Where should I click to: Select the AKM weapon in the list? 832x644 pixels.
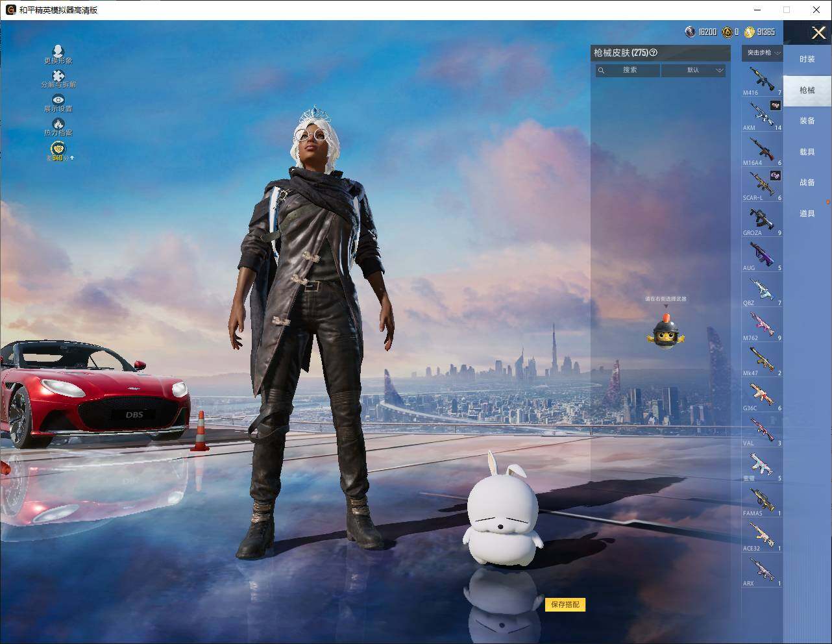click(x=762, y=115)
